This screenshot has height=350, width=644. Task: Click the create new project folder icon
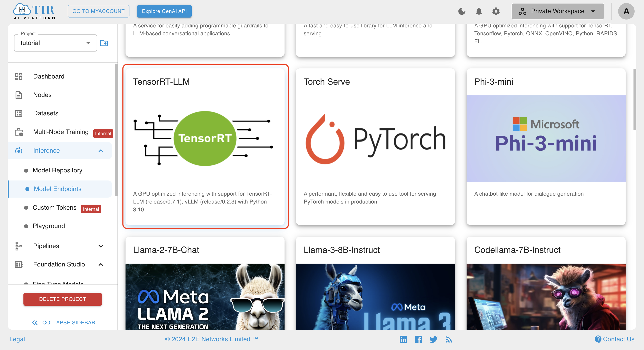pyautogui.click(x=104, y=43)
